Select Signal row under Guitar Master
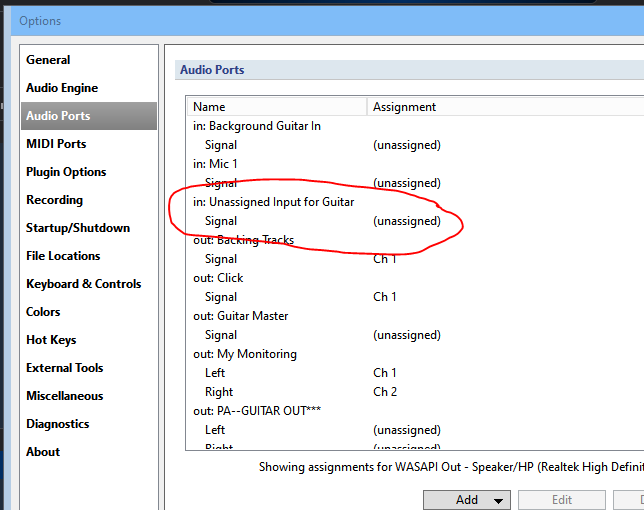This screenshot has height=510, width=644. coord(416,335)
